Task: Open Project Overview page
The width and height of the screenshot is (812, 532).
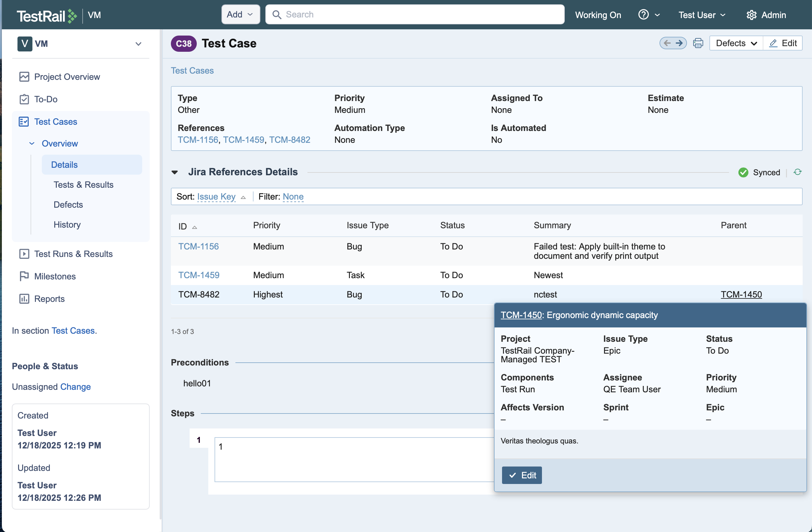Action: click(x=67, y=77)
